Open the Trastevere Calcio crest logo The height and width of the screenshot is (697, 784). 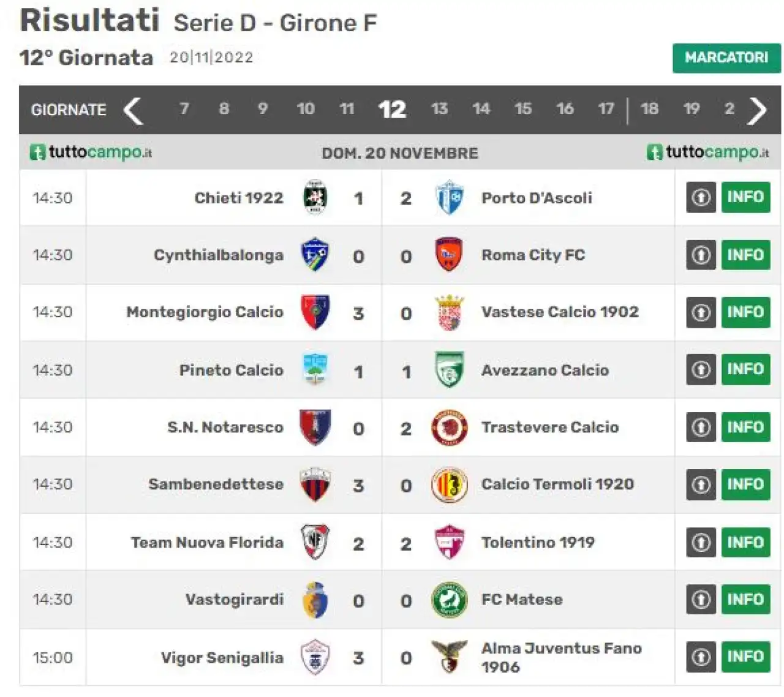(450, 428)
